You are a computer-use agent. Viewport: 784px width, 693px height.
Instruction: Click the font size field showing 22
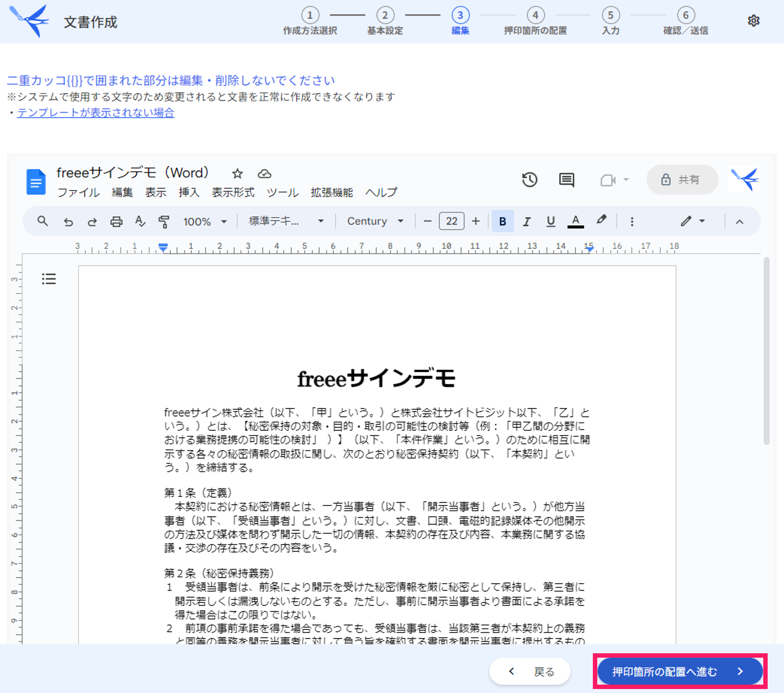(452, 221)
